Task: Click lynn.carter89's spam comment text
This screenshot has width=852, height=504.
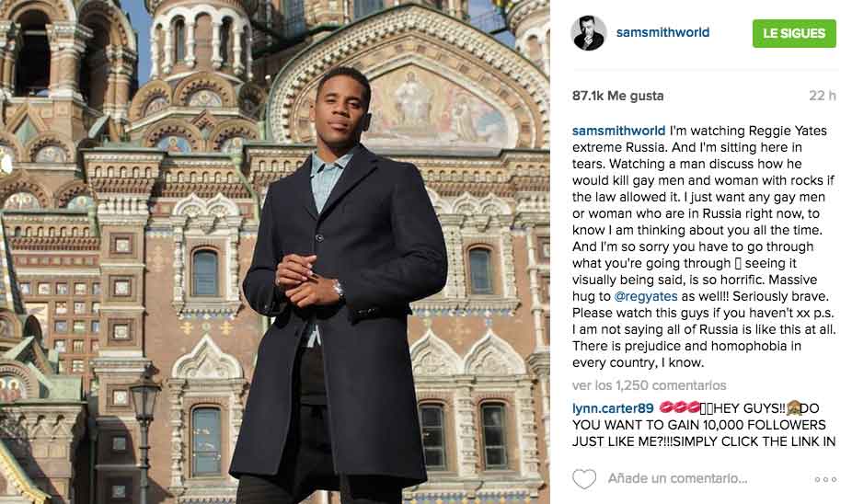Action: point(704,425)
